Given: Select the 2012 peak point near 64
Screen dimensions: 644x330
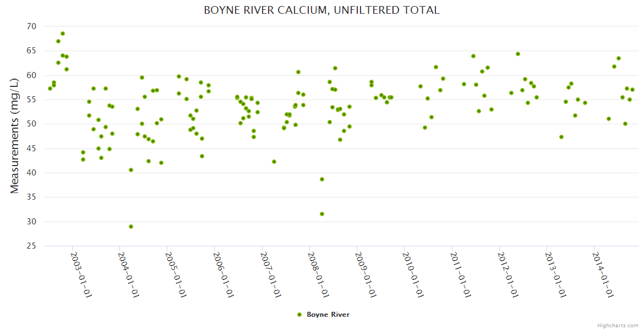Looking at the screenshot, I should (518, 54).
